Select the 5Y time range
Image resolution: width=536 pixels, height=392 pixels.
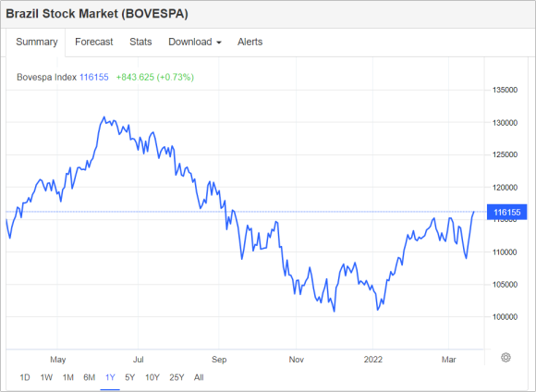pos(130,377)
